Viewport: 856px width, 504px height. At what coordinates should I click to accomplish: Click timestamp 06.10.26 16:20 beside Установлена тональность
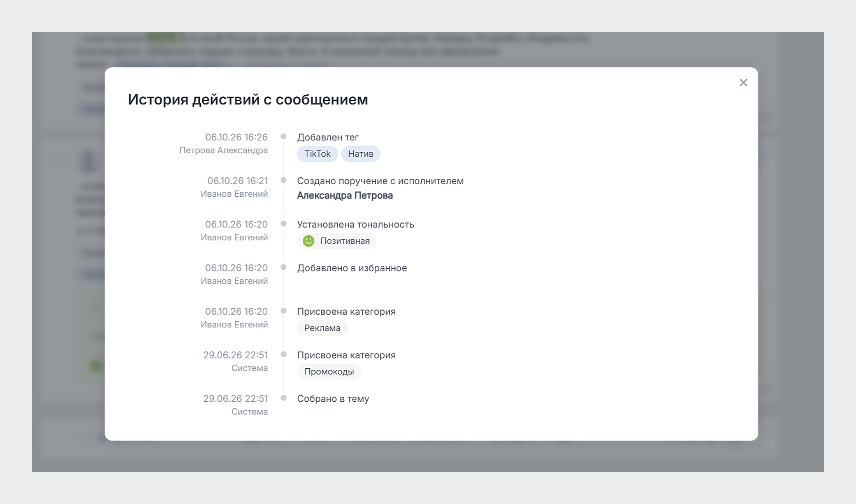[237, 224]
